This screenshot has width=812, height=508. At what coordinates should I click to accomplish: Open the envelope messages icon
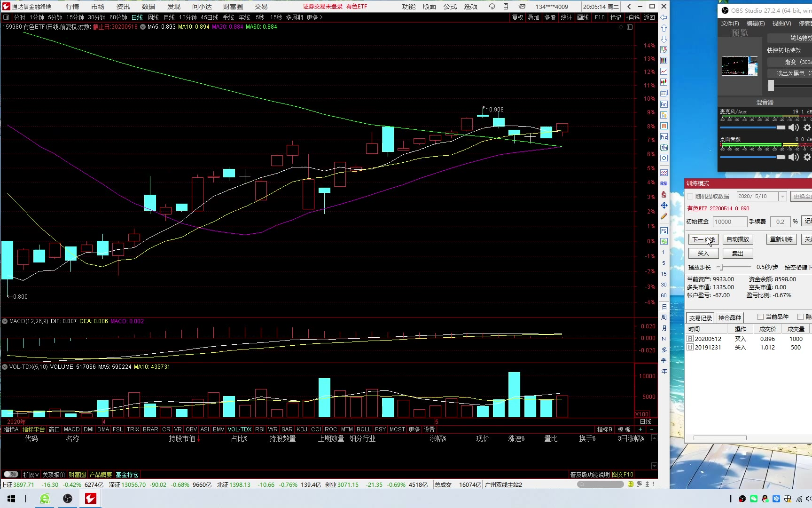click(x=522, y=7)
